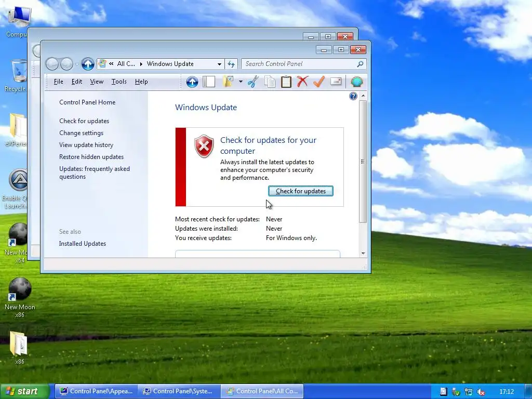Open the blue question mark help icon
Screen dimensions: 532x399
point(353,96)
